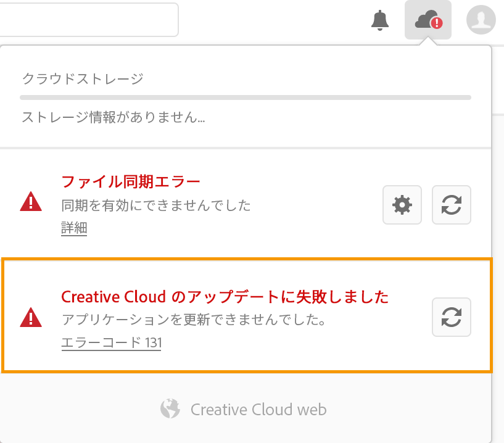Click the globe icon beside Creative Cloud web
Screen dimensions: 504x443
tap(170, 408)
